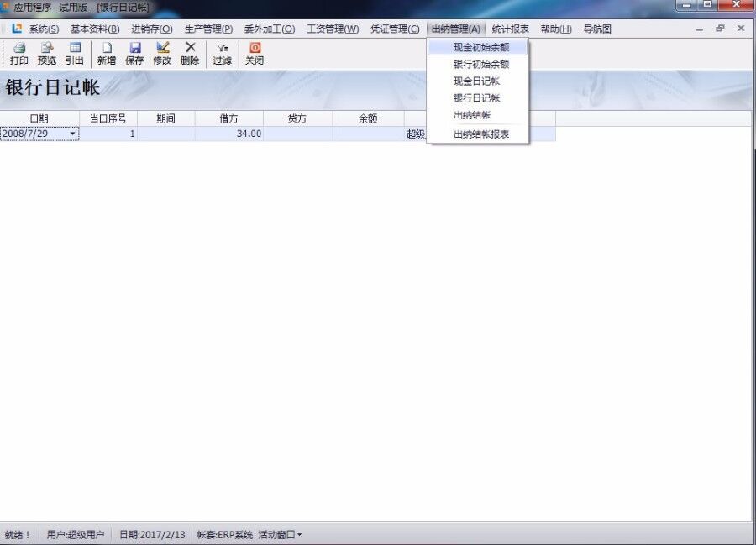This screenshot has height=545, width=756.
Task: Close the form with 关闭 icon
Action: [255, 54]
